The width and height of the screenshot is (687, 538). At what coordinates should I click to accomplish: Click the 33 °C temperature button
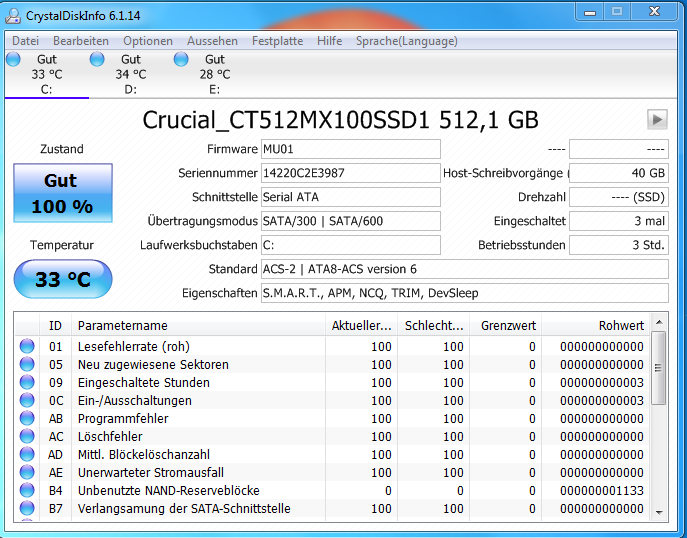pyautogui.click(x=63, y=279)
